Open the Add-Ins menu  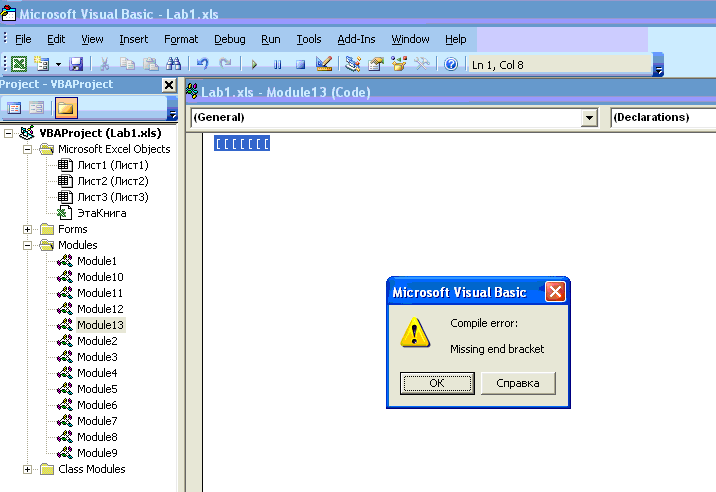click(356, 39)
